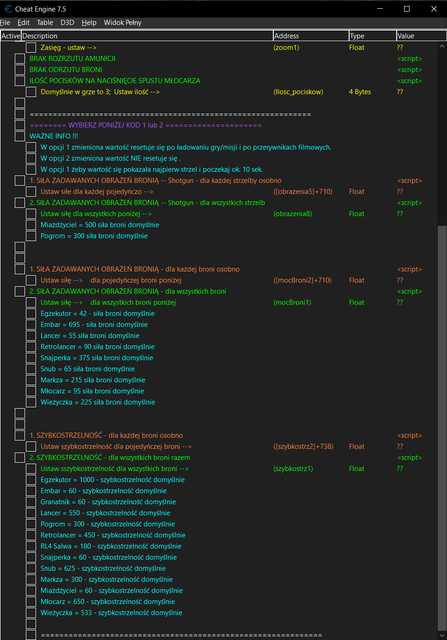
Task: Select row Lancer = 550 szybkostrzelność domyślnie
Action: 105,513
